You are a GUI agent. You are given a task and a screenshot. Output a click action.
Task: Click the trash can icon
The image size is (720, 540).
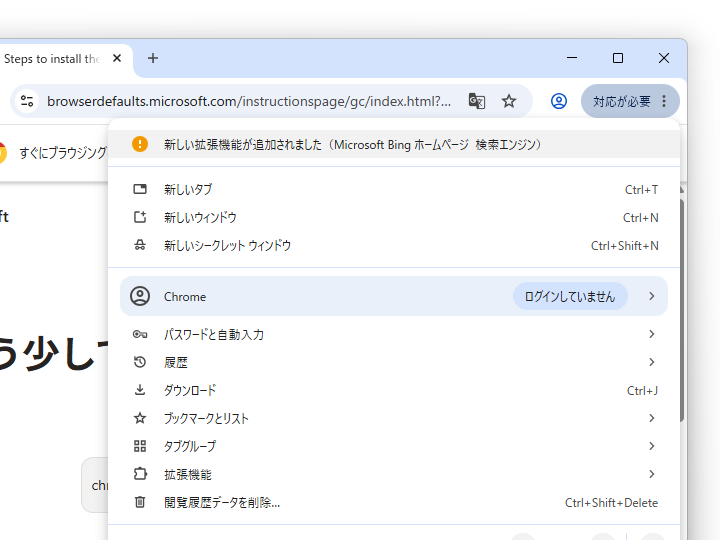click(x=140, y=502)
